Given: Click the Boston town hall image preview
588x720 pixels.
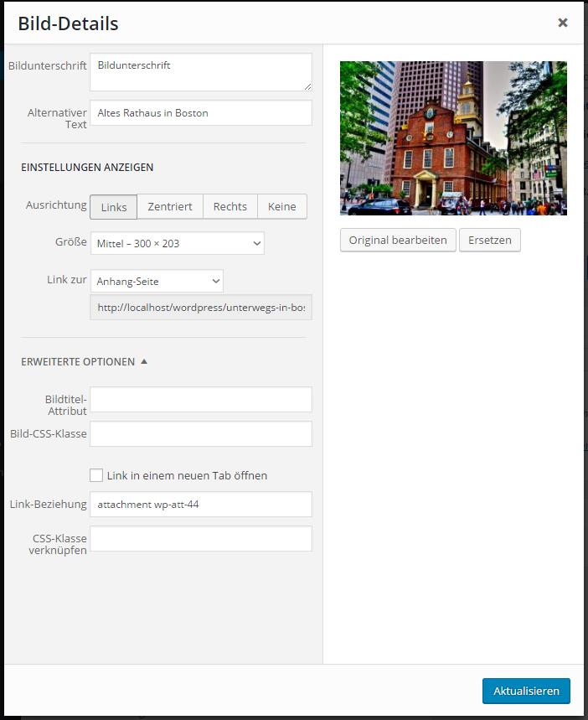Looking at the screenshot, I should (x=453, y=138).
